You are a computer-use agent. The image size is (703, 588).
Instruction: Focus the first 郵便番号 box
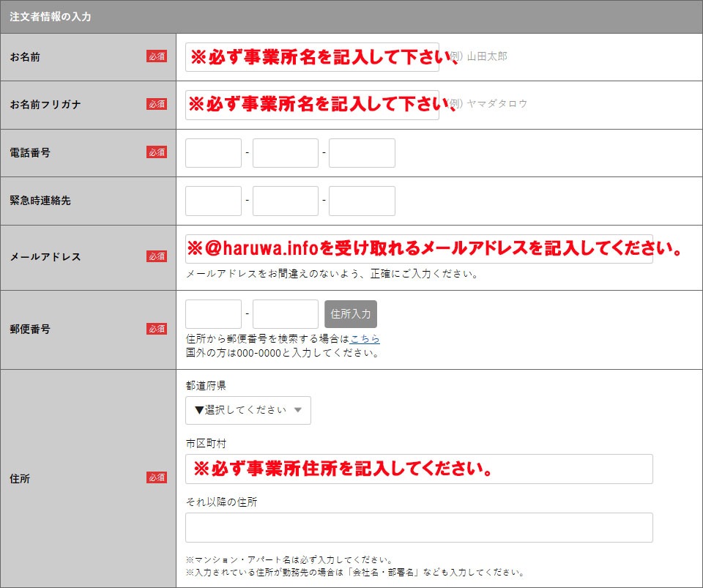[213, 314]
